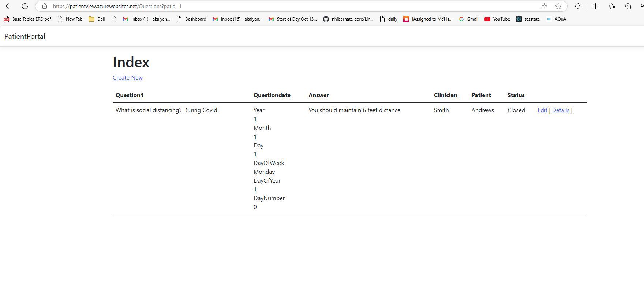The height and width of the screenshot is (287, 644).
Task: Click Questiondate column header
Action: (272, 95)
